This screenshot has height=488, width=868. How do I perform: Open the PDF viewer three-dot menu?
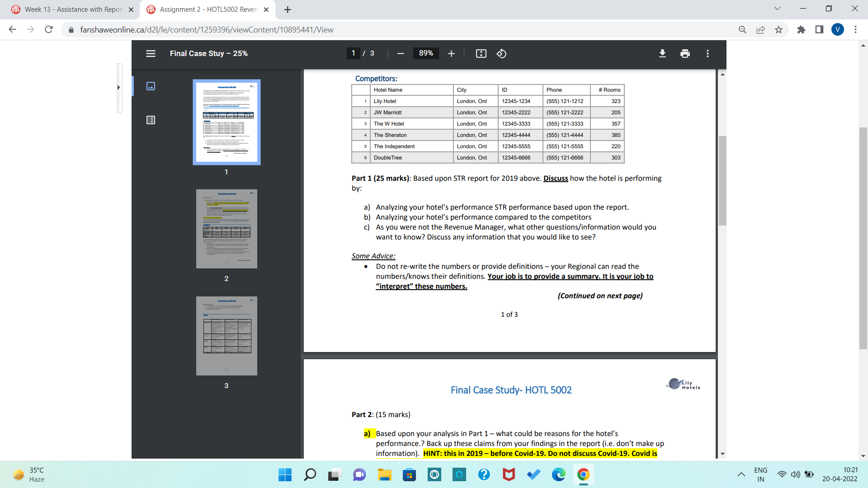[x=708, y=53]
